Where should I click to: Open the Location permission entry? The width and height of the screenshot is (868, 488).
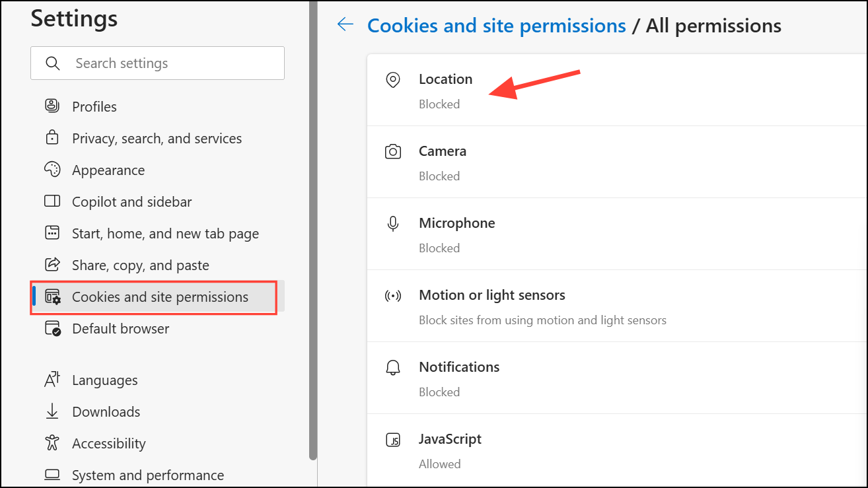pyautogui.click(x=446, y=79)
